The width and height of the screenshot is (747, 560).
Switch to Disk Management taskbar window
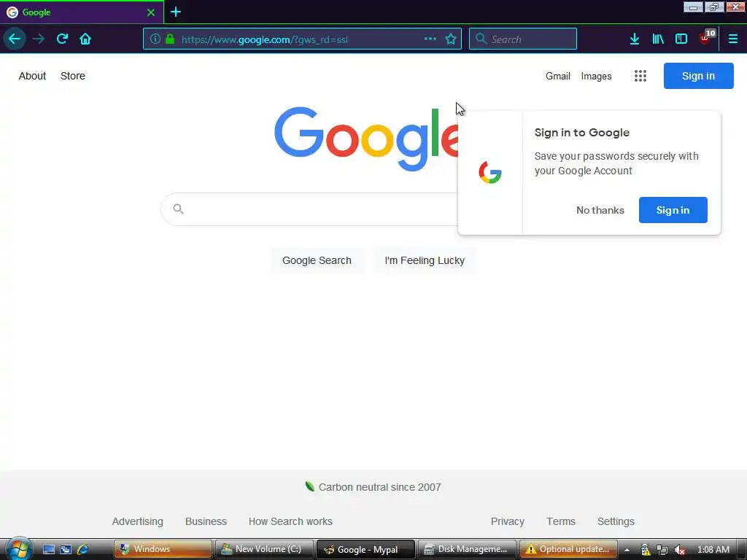(467, 549)
